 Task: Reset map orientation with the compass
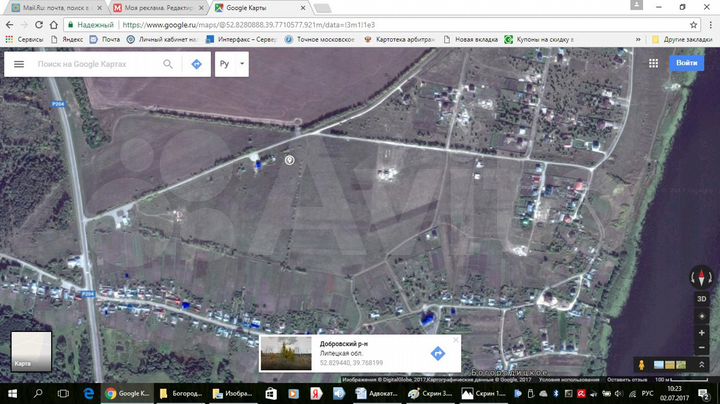700,279
